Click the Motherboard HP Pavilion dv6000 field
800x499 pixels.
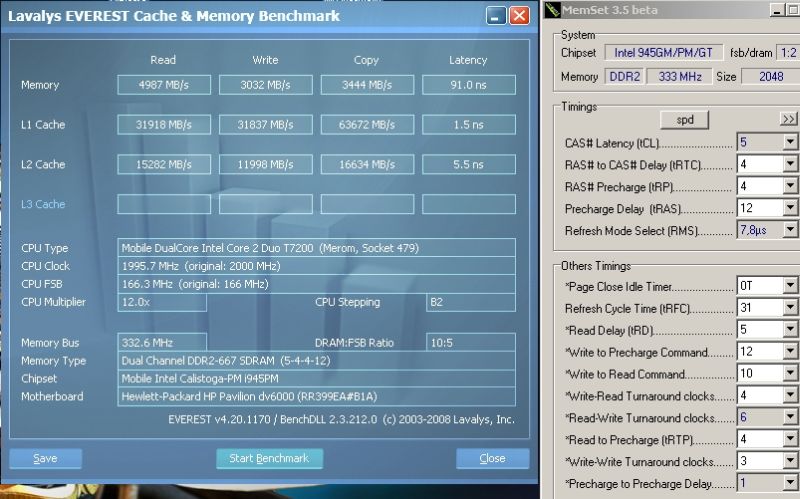click(316, 396)
